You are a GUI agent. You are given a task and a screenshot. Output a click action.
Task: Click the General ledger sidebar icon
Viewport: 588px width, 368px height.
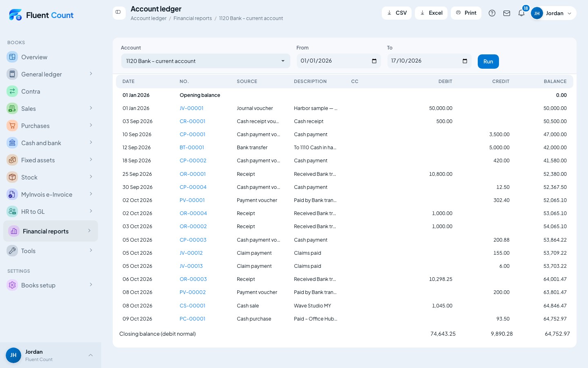12,74
